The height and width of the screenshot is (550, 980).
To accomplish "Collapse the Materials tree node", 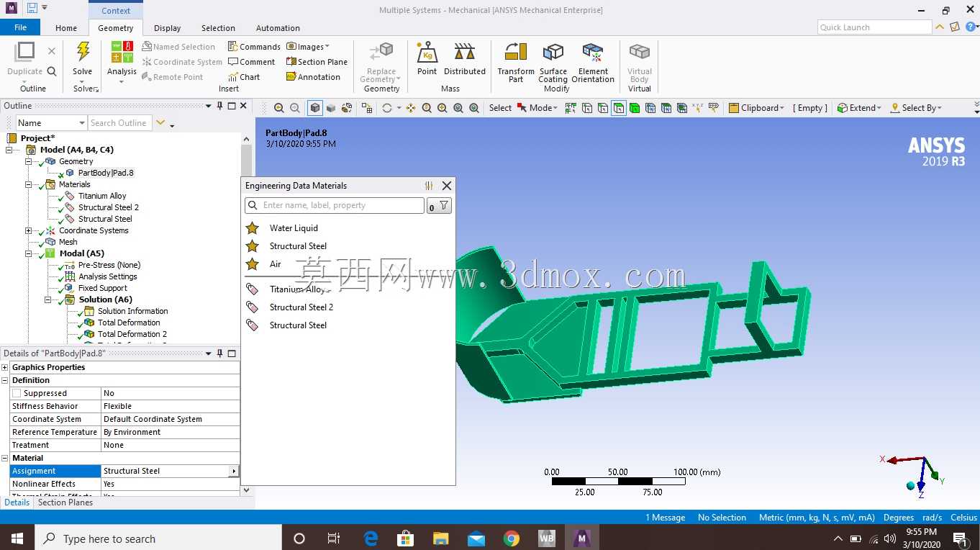I will coord(29,184).
